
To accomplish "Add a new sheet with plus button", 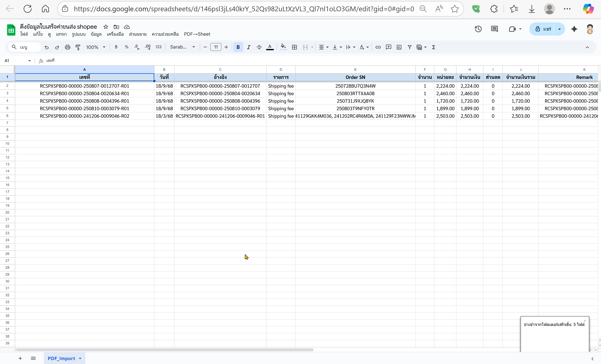I will point(20,358).
